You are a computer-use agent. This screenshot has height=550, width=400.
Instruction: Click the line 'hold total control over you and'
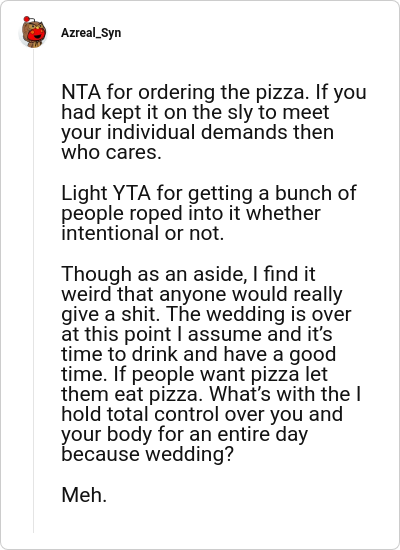(x=202, y=414)
